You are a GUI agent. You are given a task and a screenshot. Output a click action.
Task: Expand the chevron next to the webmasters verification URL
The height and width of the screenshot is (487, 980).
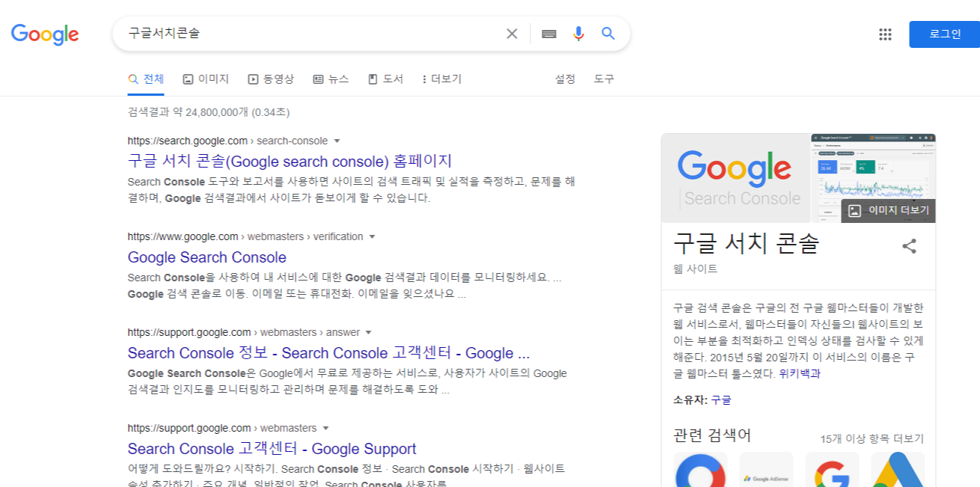[x=372, y=236]
